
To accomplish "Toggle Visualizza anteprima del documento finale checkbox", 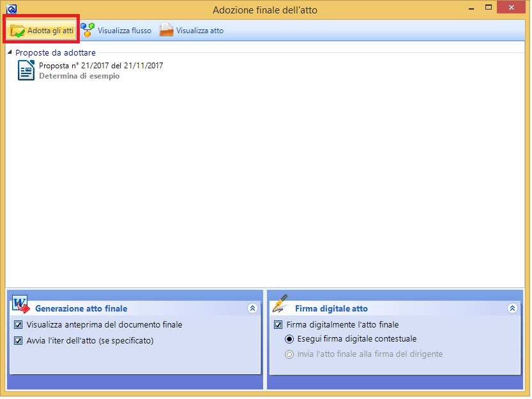I will point(19,325).
